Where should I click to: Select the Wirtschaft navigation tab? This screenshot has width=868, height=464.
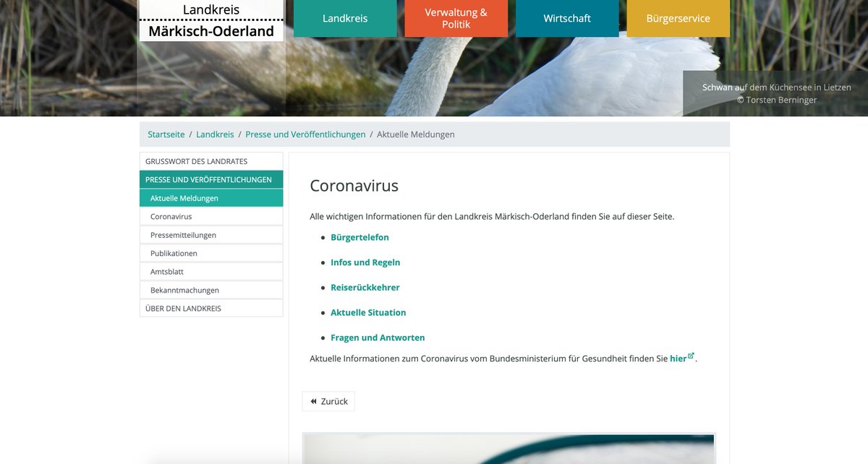pos(567,18)
